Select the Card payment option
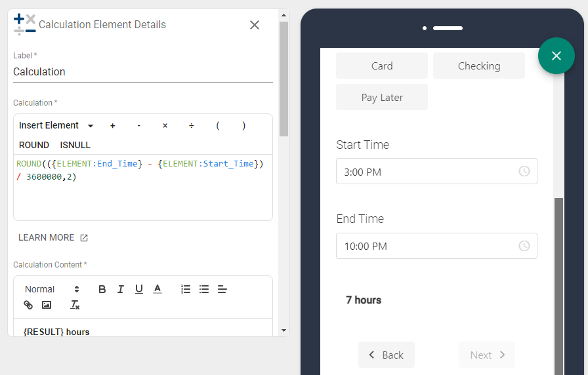 click(382, 66)
